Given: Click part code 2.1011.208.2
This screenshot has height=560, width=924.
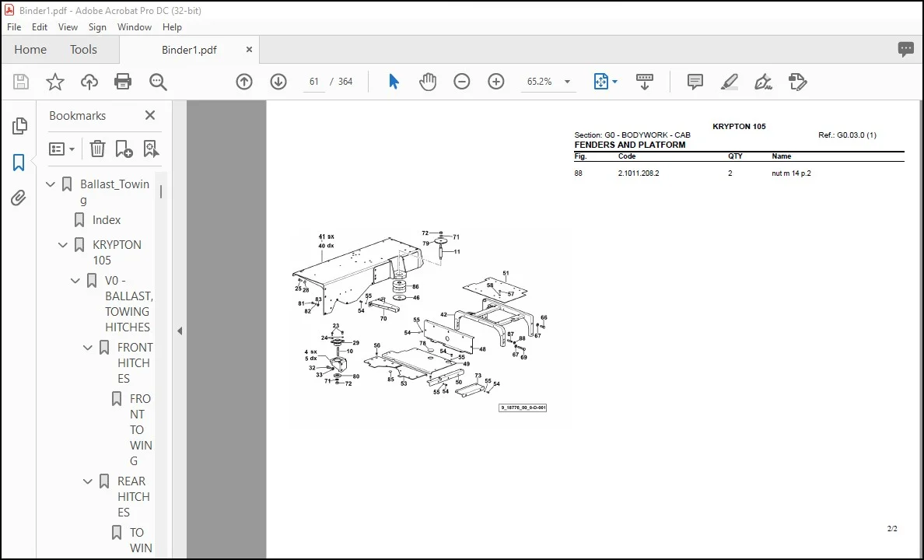Looking at the screenshot, I should coord(639,173).
